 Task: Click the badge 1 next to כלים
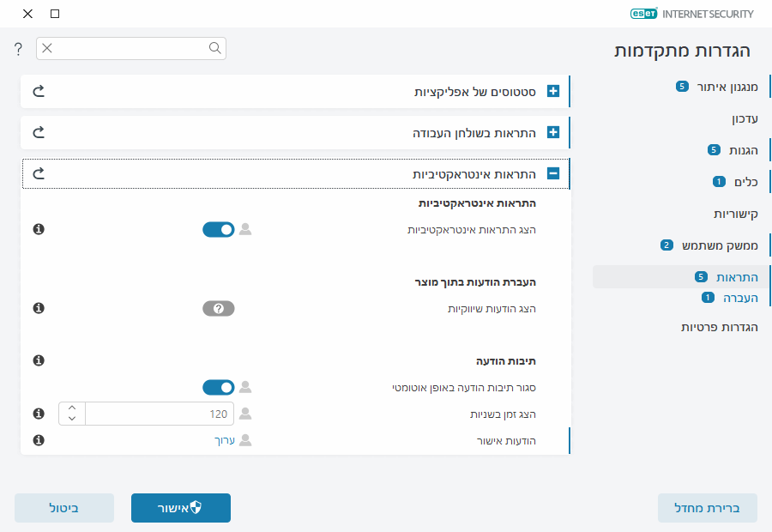[719, 181]
